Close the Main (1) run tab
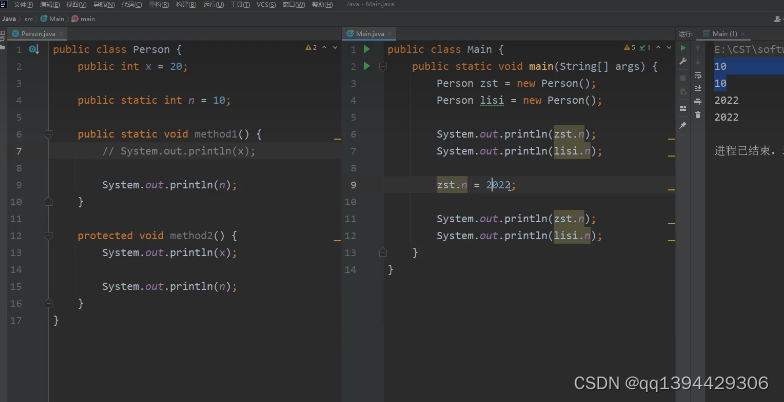 coord(743,34)
